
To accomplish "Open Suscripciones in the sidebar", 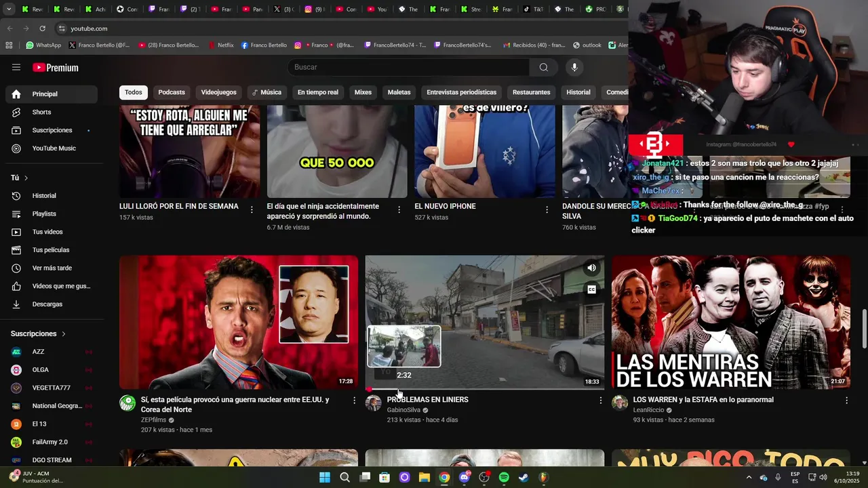I will point(52,130).
